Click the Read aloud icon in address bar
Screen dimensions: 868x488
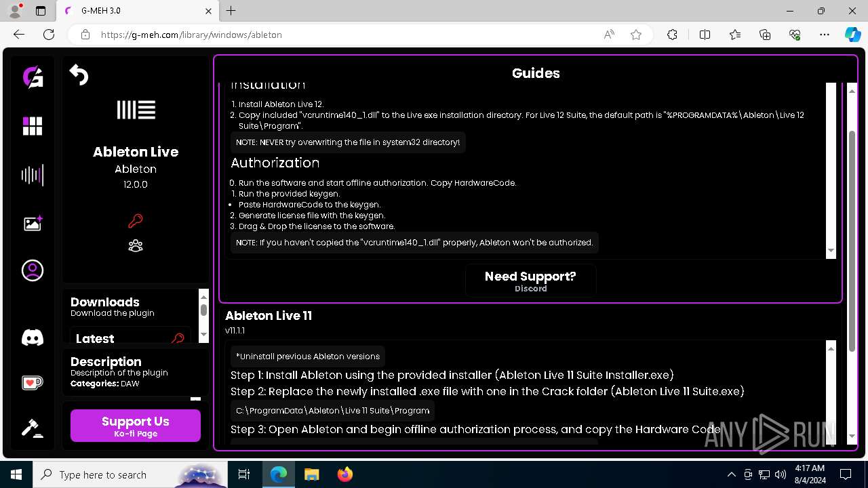[609, 35]
